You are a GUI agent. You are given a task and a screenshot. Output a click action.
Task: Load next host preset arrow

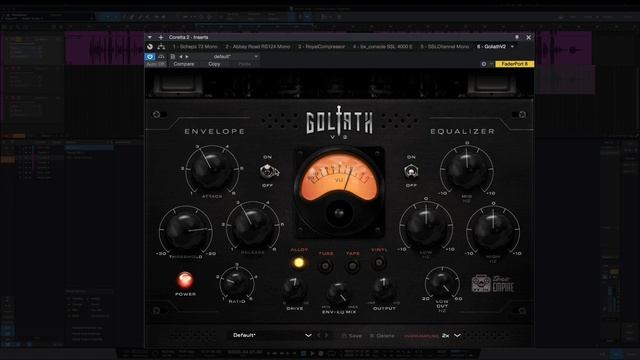pyautogui.click(x=187, y=56)
